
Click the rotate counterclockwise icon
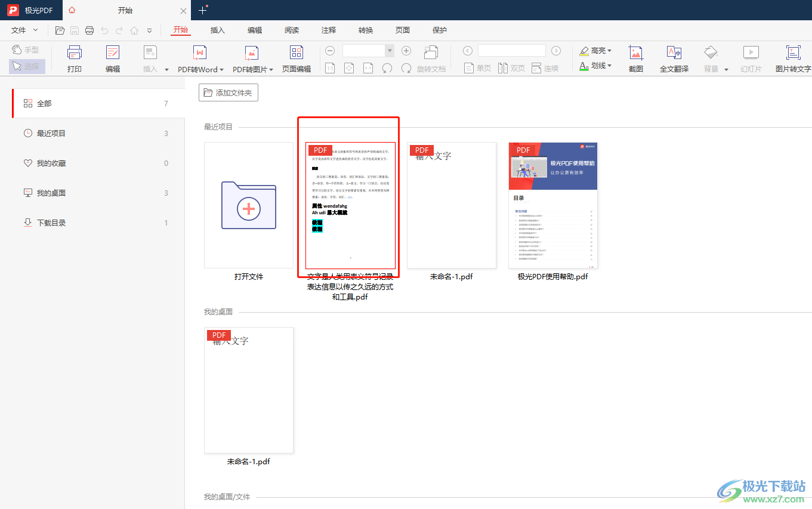(x=387, y=69)
